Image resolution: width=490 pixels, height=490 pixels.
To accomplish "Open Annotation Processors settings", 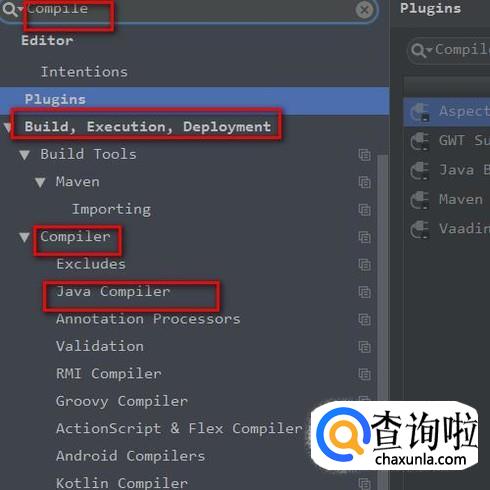I will tap(148, 319).
